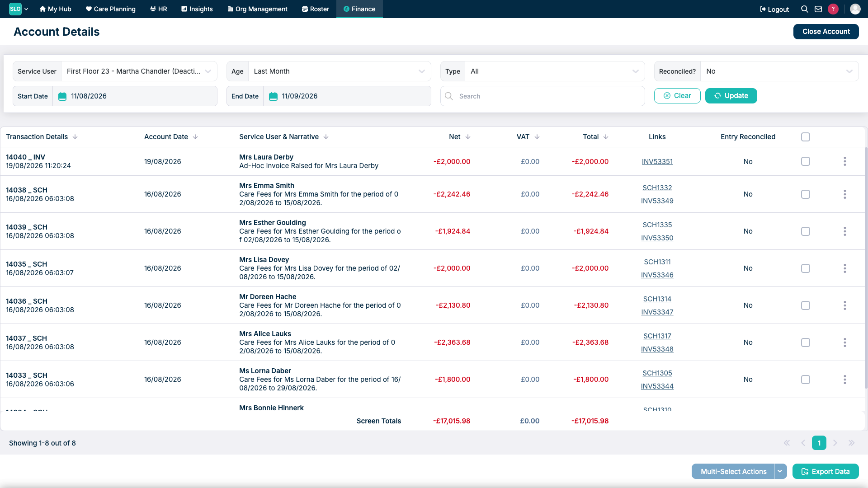Viewport: 868px width, 488px height.
Task: Go to first page of results
Action: point(787,443)
